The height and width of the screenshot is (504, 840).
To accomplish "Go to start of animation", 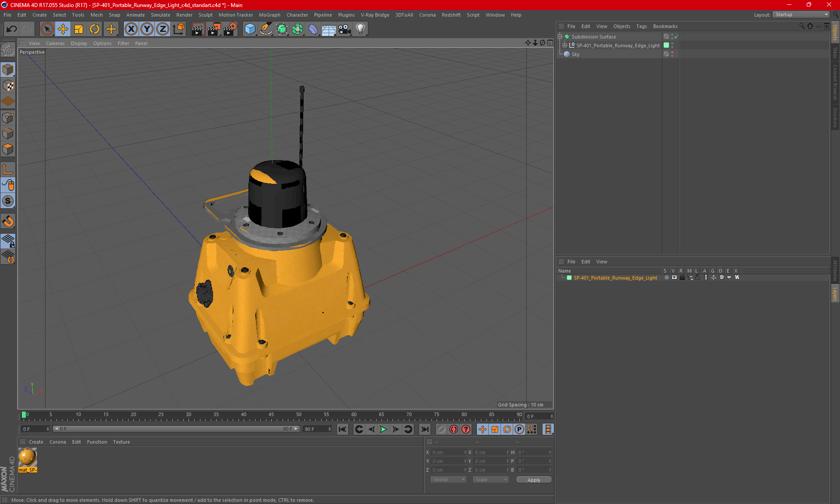I will tap(343, 430).
